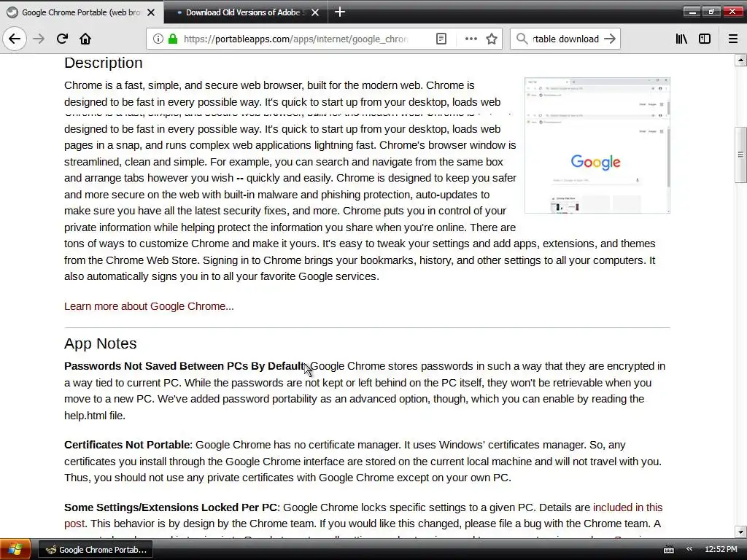The image size is (747, 560).
Task: Open the Firefox hamburger menu
Action: coord(733,39)
